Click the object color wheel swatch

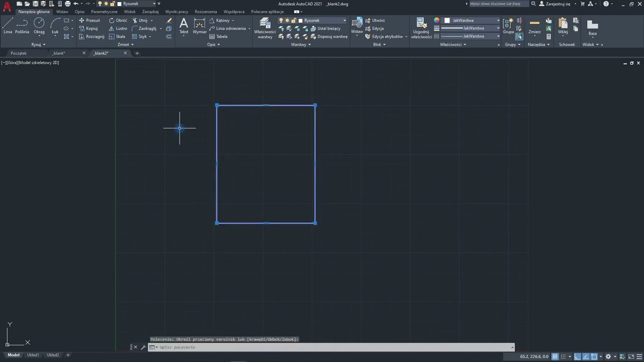pyautogui.click(x=437, y=21)
